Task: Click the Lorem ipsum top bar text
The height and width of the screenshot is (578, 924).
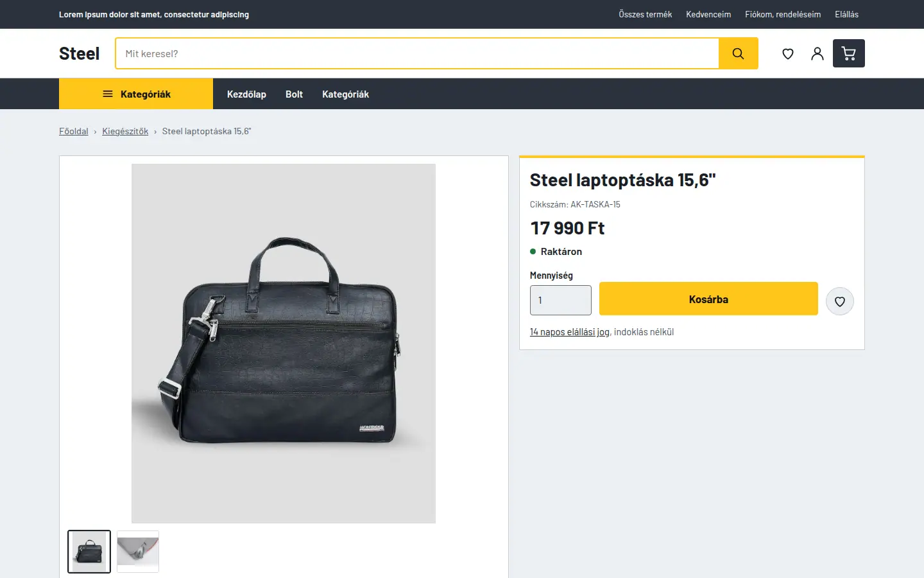Action: [x=154, y=14]
